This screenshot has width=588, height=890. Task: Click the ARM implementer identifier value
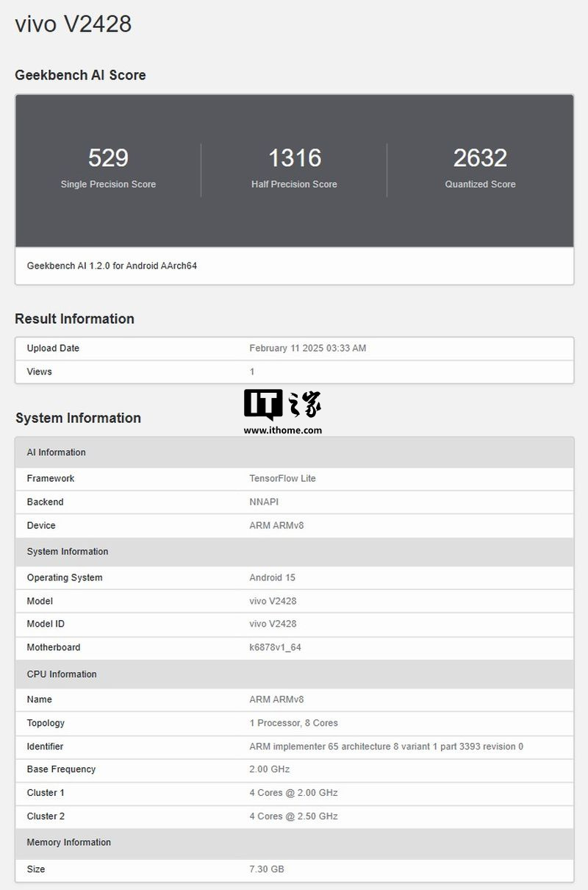click(386, 746)
